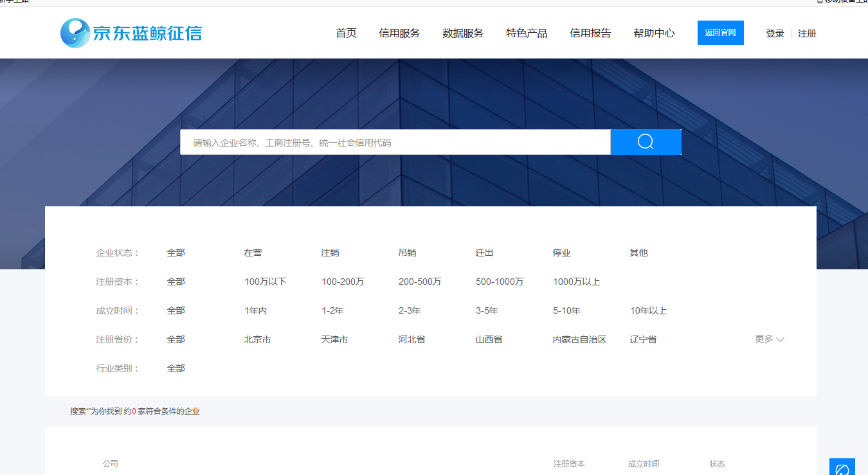The image size is (868, 475).
Task: Click the 登录 link
Action: [x=774, y=33]
